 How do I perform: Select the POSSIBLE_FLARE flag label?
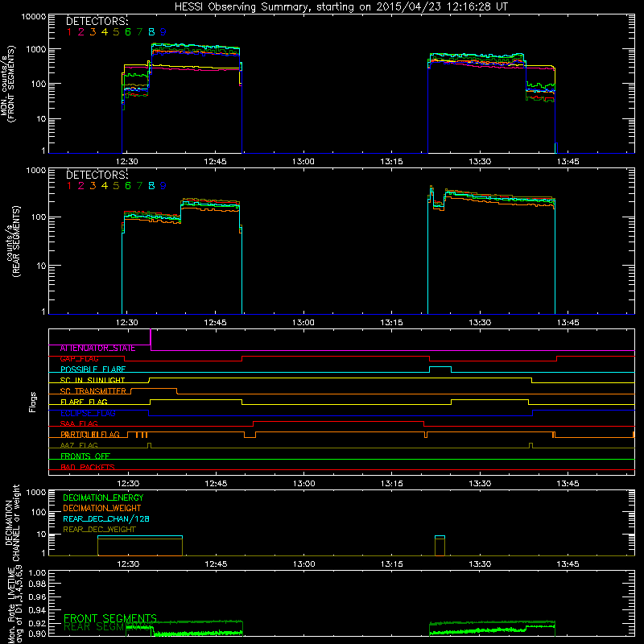[93, 369]
